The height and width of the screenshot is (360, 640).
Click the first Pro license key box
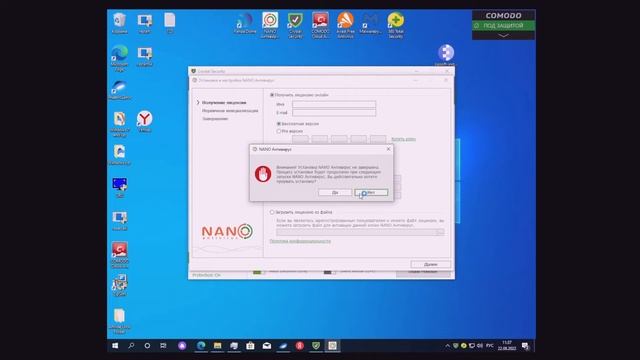(x=300, y=139)
